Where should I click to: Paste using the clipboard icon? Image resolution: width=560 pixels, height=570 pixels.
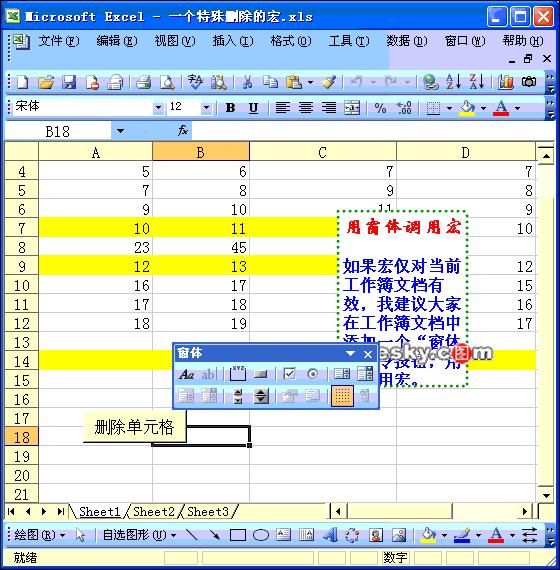coord(294,82)
